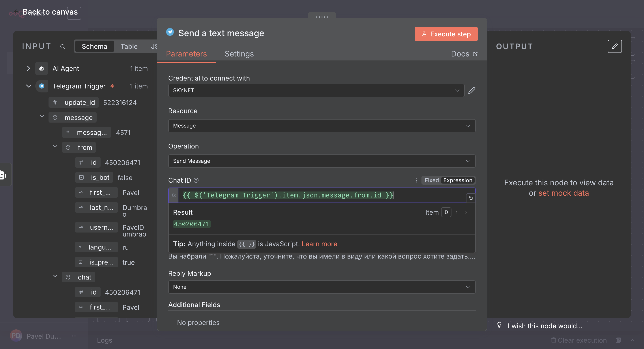Click the Execute step button

pos(446,34)
